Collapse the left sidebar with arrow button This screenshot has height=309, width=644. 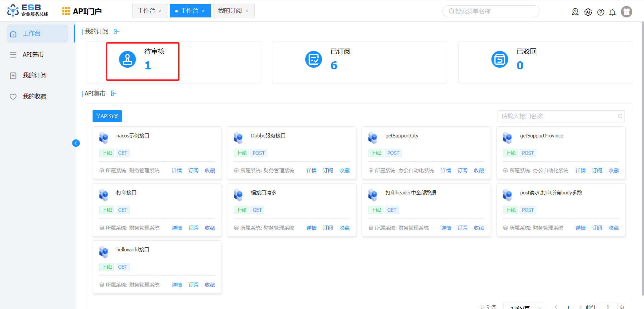(76, 143)
